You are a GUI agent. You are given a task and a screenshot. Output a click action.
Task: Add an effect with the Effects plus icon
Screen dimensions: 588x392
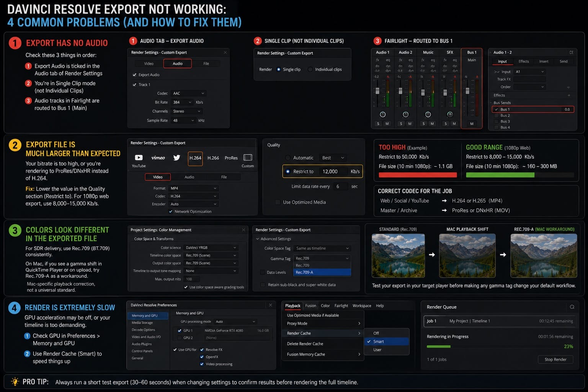569,95
